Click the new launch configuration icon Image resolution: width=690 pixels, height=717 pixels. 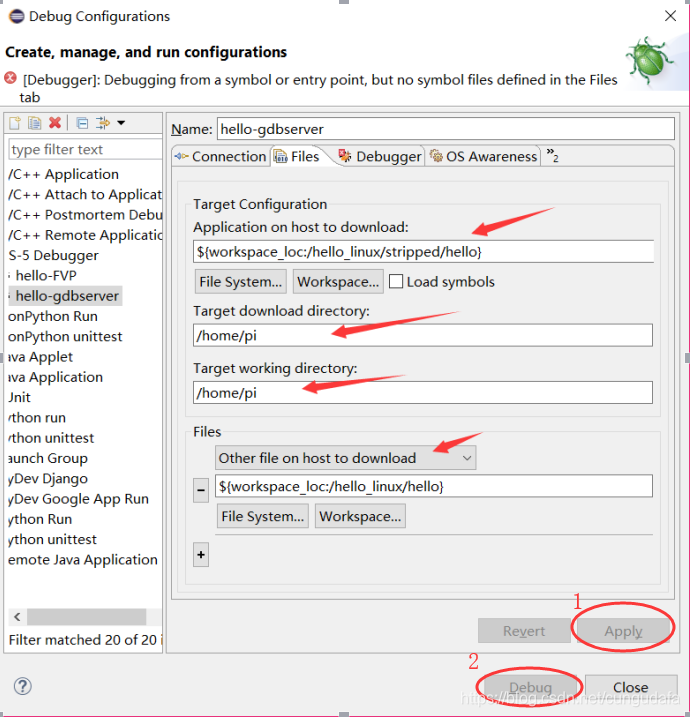15,123
